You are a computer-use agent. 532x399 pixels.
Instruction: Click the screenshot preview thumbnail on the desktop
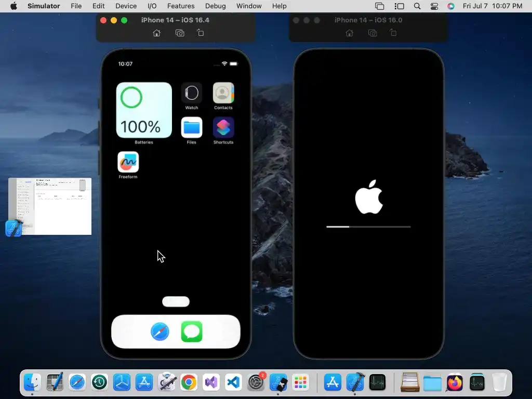[50, 206]
